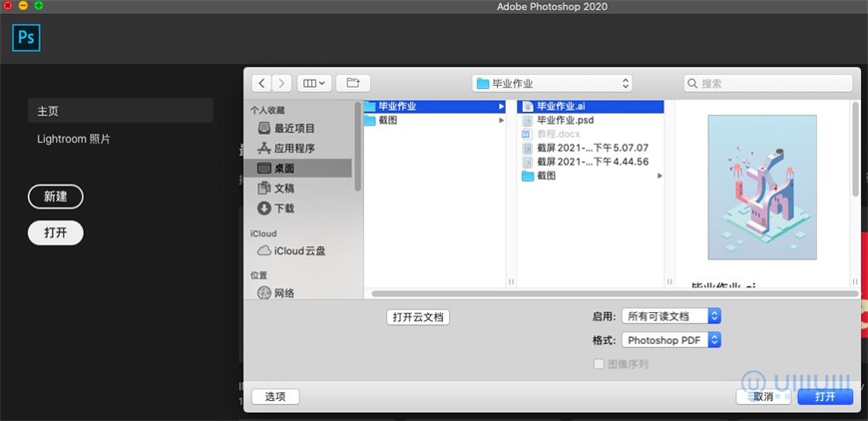
Task: Click the back navigation arrow
Action: (x=261, y=84)
